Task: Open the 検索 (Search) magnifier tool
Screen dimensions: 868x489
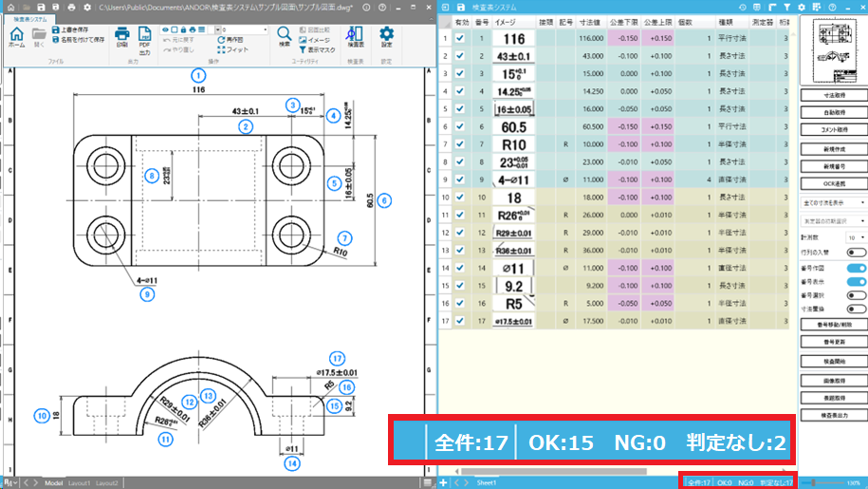Action: [x=284, y=37]
